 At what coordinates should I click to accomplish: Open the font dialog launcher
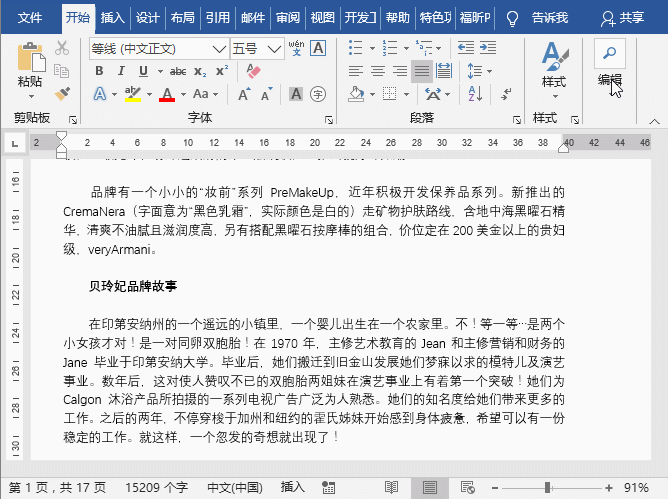[329, 120]
